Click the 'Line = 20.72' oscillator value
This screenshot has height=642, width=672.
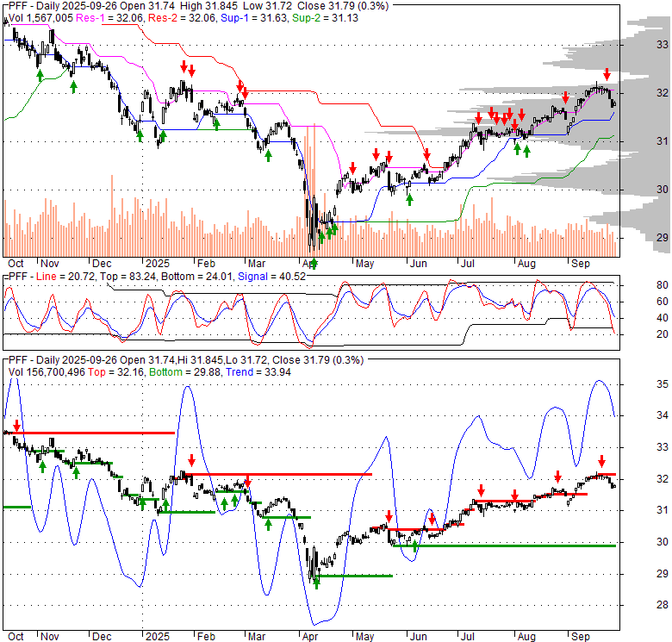(66, 277)
